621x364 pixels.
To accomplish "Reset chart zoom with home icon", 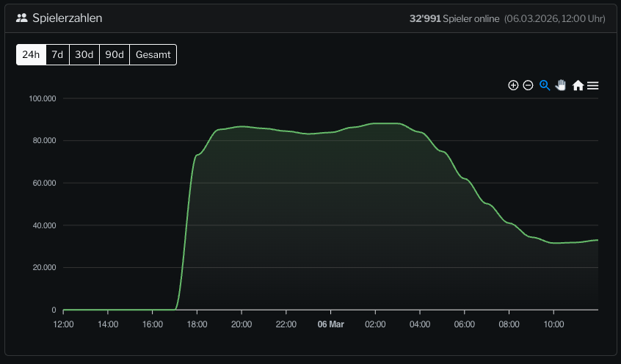I will click(x=578, y=85).
